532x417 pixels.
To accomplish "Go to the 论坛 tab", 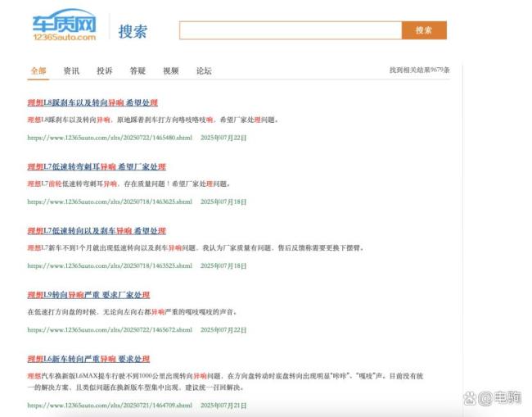I will pos(204,70).
